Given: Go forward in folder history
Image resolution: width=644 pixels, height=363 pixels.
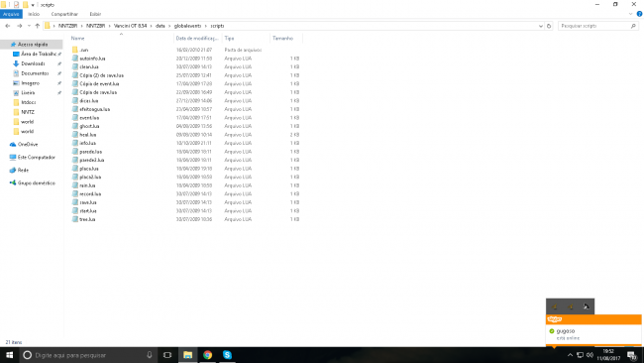Looking at the screenshot, I should click(19, 26).
